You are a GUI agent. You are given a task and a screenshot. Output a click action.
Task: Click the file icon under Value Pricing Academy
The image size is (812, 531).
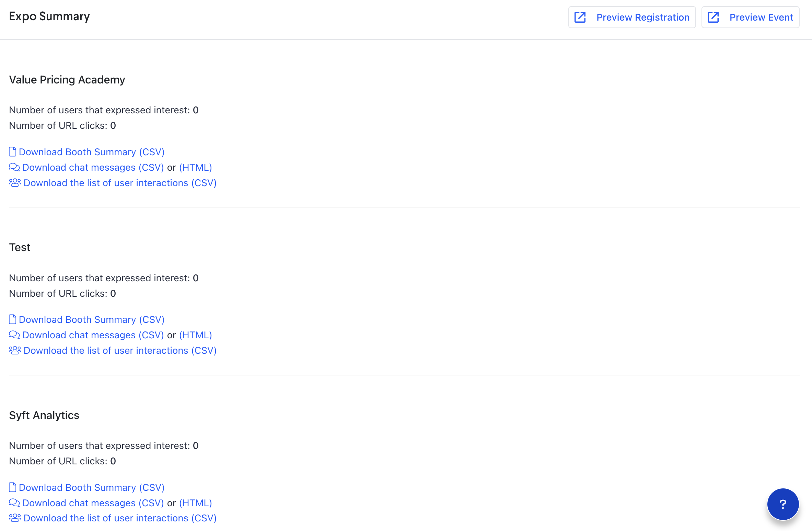[13, 151]
